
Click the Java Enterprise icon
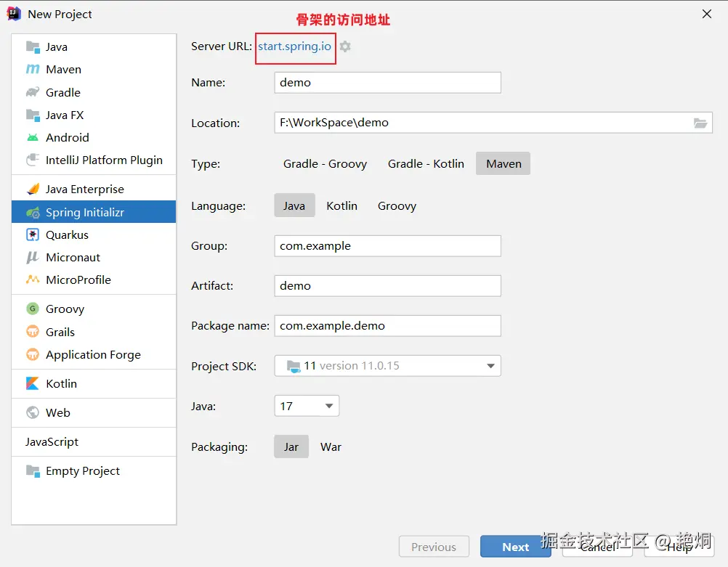(x=33, y=189)
